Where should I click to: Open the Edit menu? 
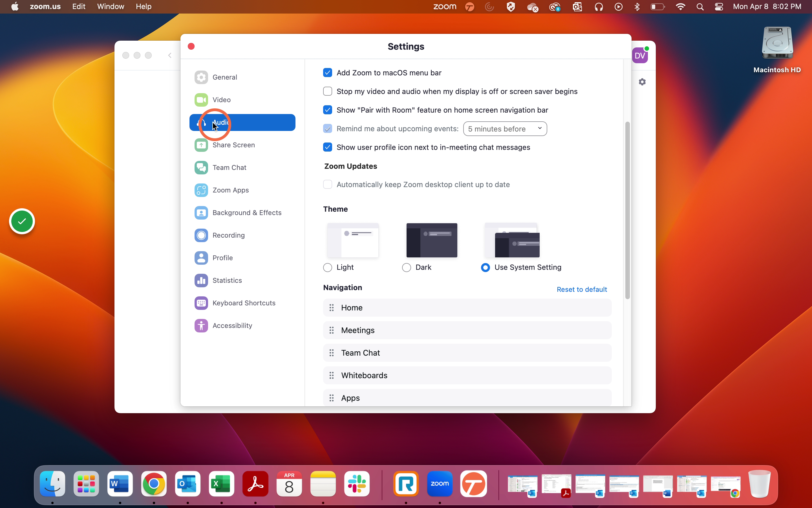click(x=79, y=7)
